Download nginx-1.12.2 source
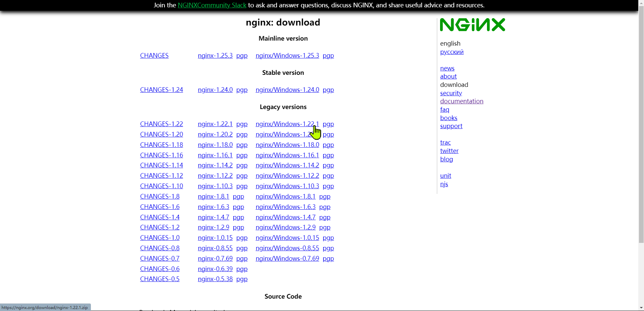This screenshot has height=311, width=644. click(215, 176)
